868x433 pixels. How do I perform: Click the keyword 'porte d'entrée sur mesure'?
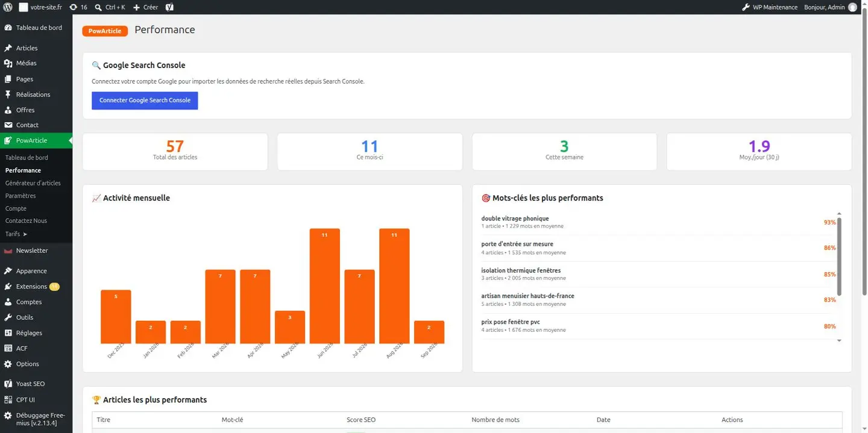click(517, 244)
